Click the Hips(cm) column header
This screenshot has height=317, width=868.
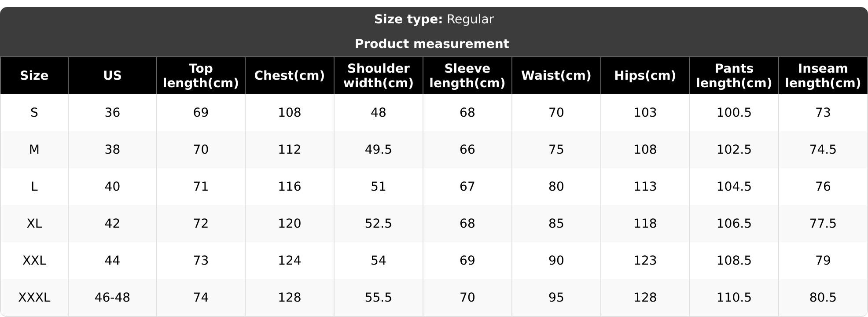point(645,76)
